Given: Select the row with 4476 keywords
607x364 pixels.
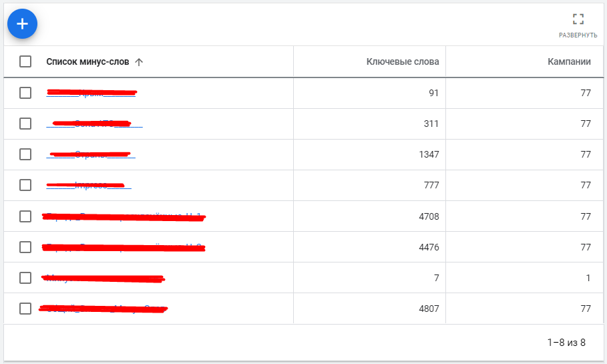Looking at the screenshot, I should (x=25, y=247).
